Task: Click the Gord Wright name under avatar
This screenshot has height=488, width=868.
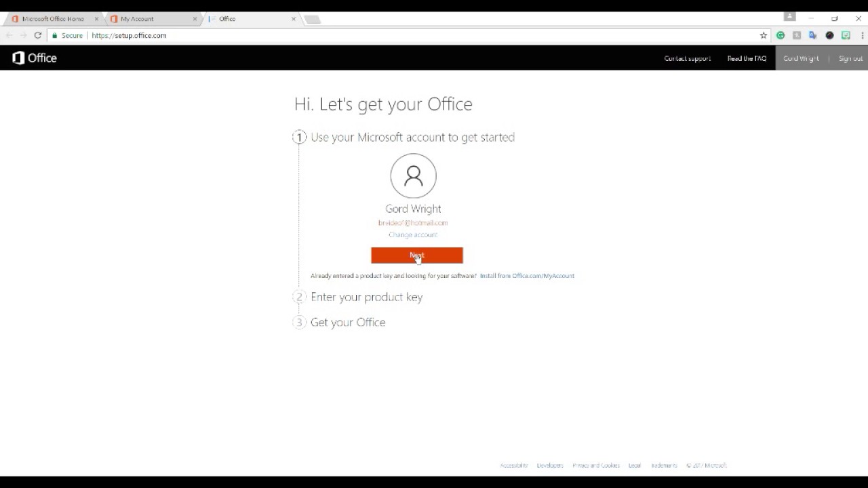Action: coord(413,209)
